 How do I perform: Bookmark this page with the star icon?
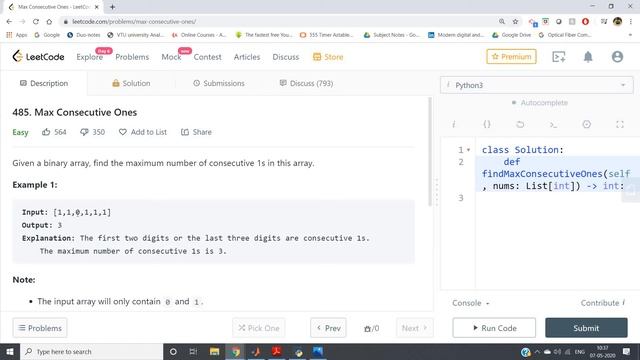click(516, 22)
